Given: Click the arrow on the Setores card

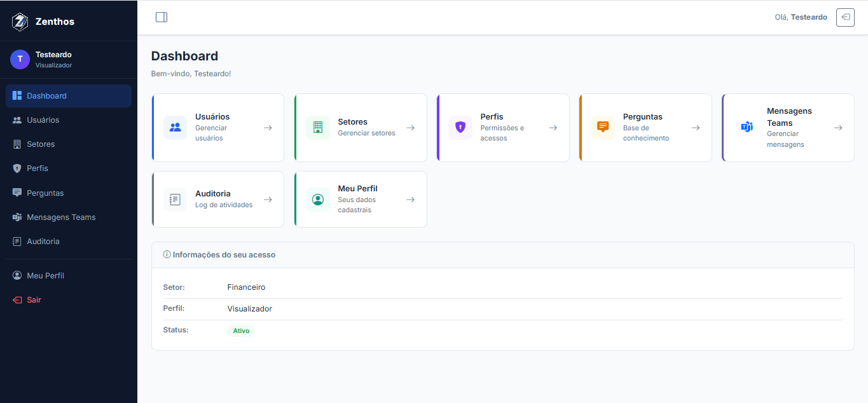Looking at the screenshot, I should tap(411, 128).
